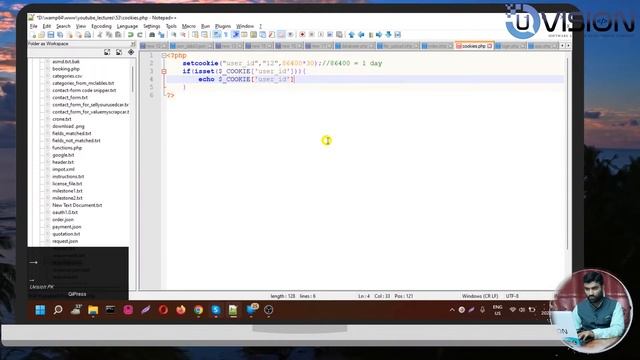Image resolution: width=640 pixels, height=360 pixels.
Task: Select functions.php in the file tree
Action: pyautogui.click(x=67, y=148)
